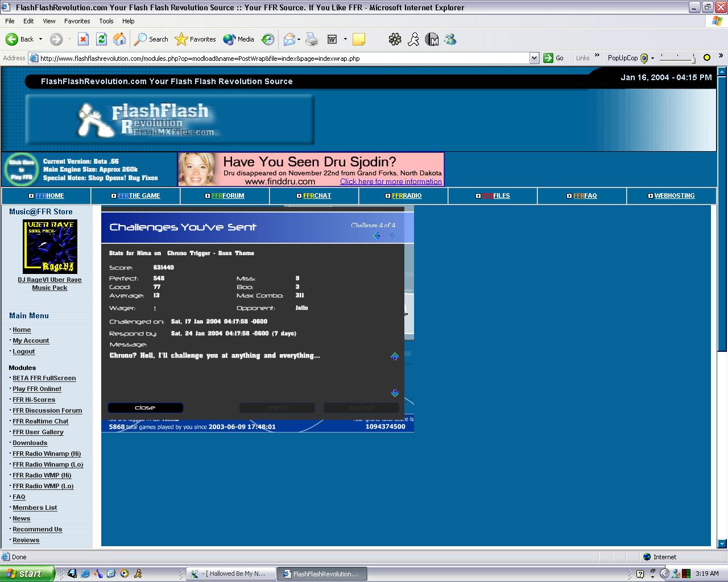Go to next challenge with right arrow
This screenshot has height=582, width=728.
(392, 235)
